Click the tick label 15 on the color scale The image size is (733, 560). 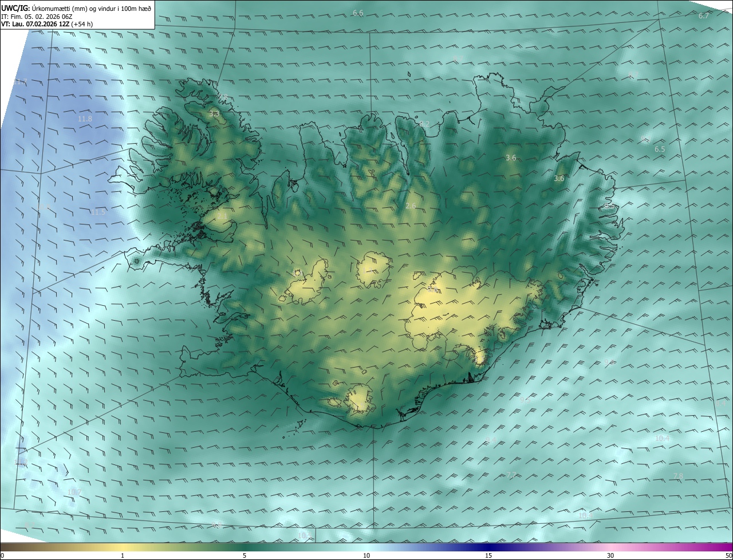[x=488, y=555]
